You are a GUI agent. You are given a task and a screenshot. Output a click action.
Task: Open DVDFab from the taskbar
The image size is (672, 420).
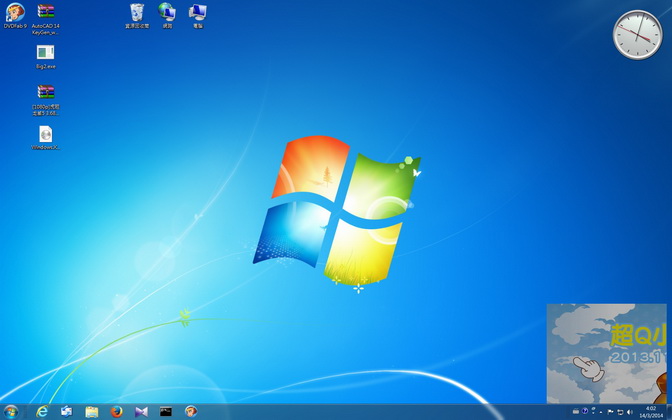point(191,412)
